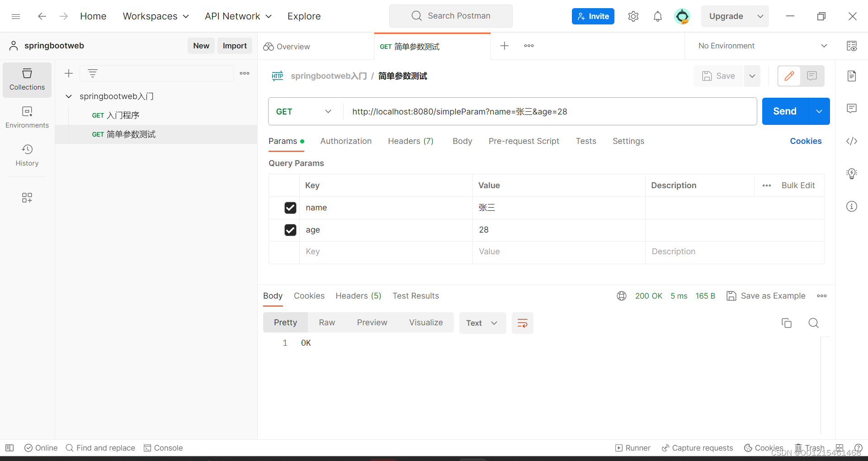This screenshot has height=461, width=868.
Task: View response Headers (5) tab
Action: [358, 296]
